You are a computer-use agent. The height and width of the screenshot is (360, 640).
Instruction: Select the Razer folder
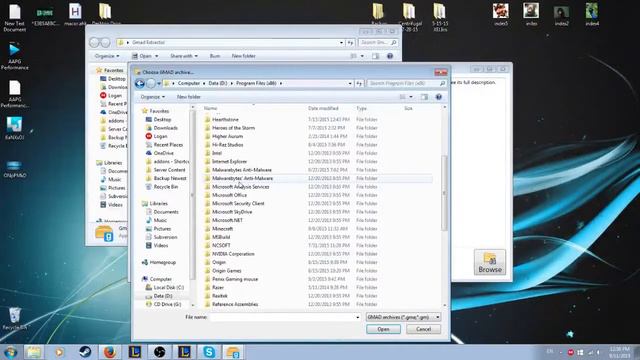[x=218, y=287]
